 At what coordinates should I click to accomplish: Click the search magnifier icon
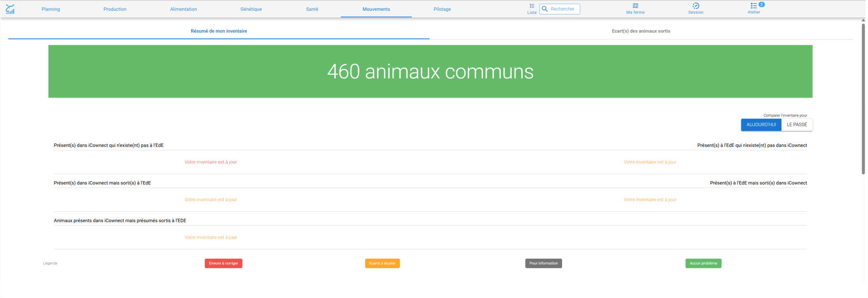pyautogui.click(x=545, y=9)
